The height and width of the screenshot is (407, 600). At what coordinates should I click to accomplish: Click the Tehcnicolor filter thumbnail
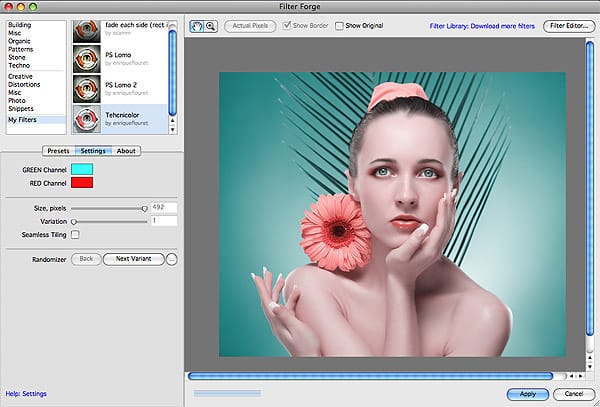[86, 119]
